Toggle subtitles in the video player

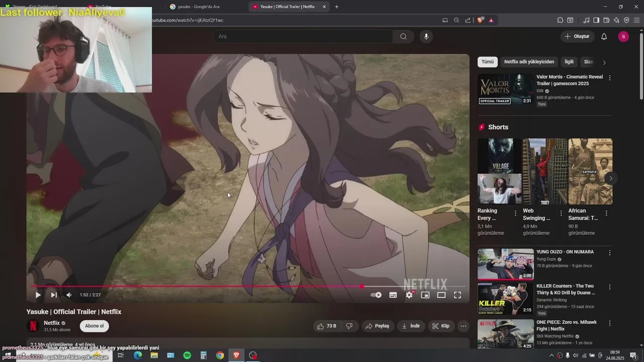[393, 295]
